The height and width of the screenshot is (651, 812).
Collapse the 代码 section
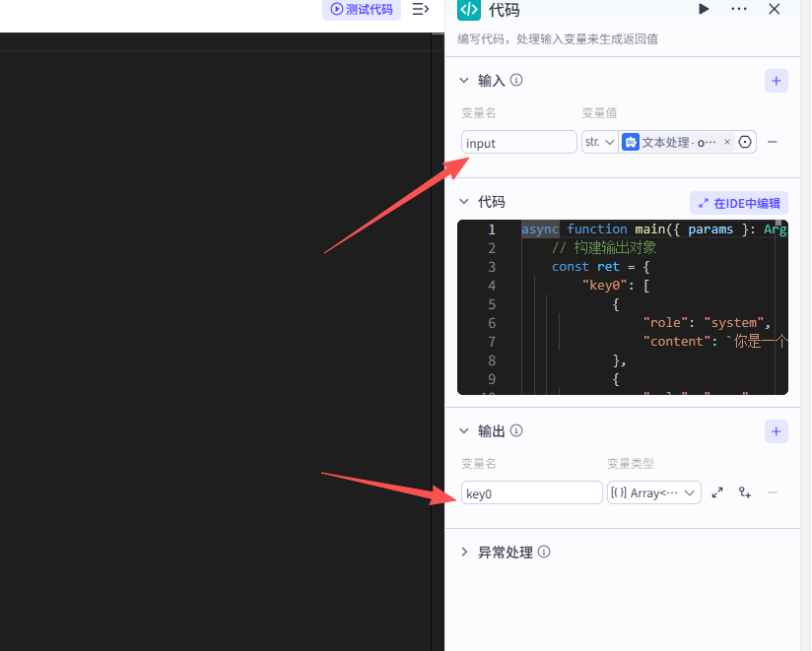[x=464, y=202]
